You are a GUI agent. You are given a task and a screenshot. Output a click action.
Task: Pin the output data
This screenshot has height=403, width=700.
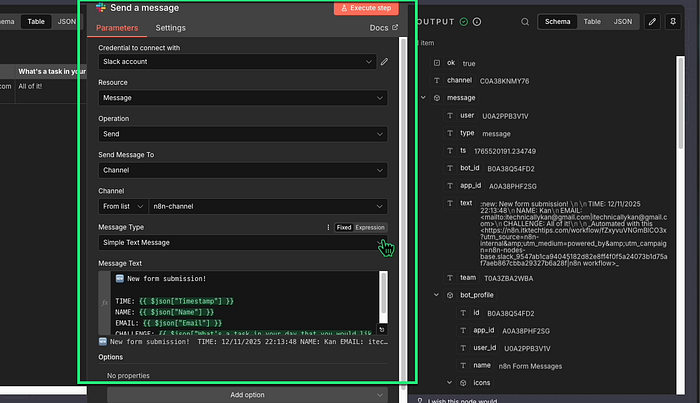pyautogui.click(x=673, y=21)
